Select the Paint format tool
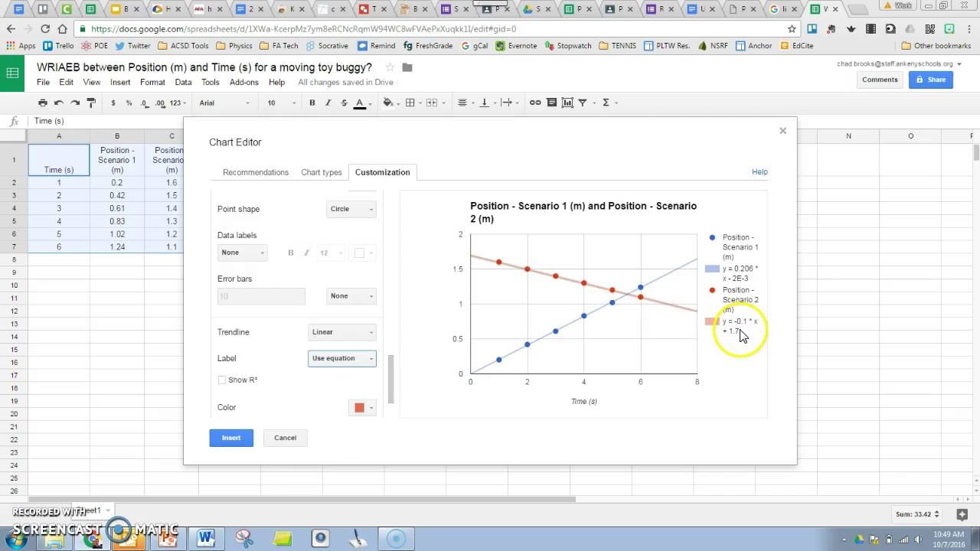The image size is (980, 551). click(x=91, y=103)
